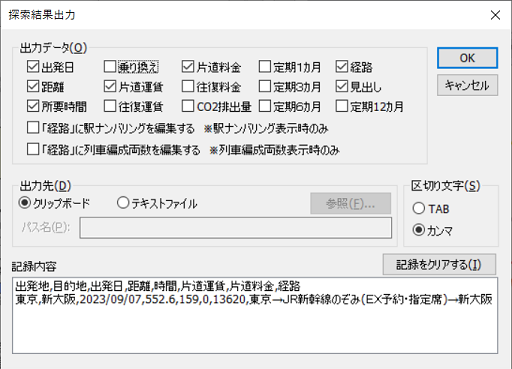Enable the CO2排出量 checkbox
This screenshot has width=512, height=369.
(188, 107)
